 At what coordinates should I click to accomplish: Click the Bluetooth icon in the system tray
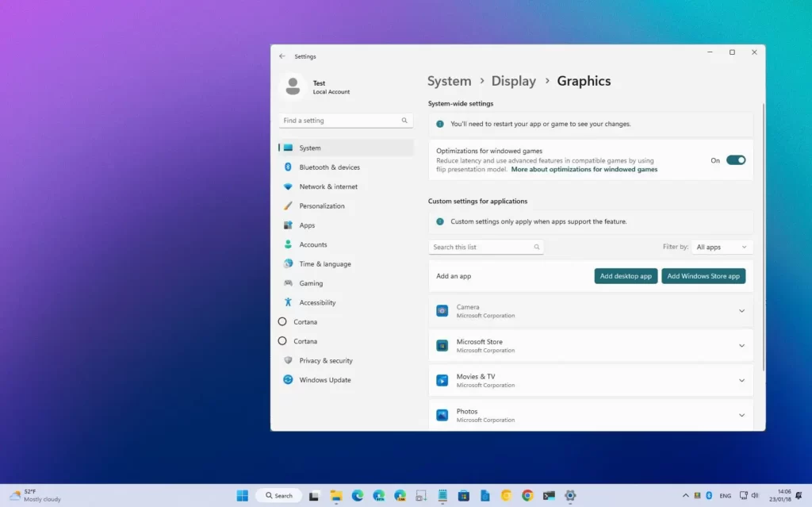pyautogui.click(x=709, y=496)
